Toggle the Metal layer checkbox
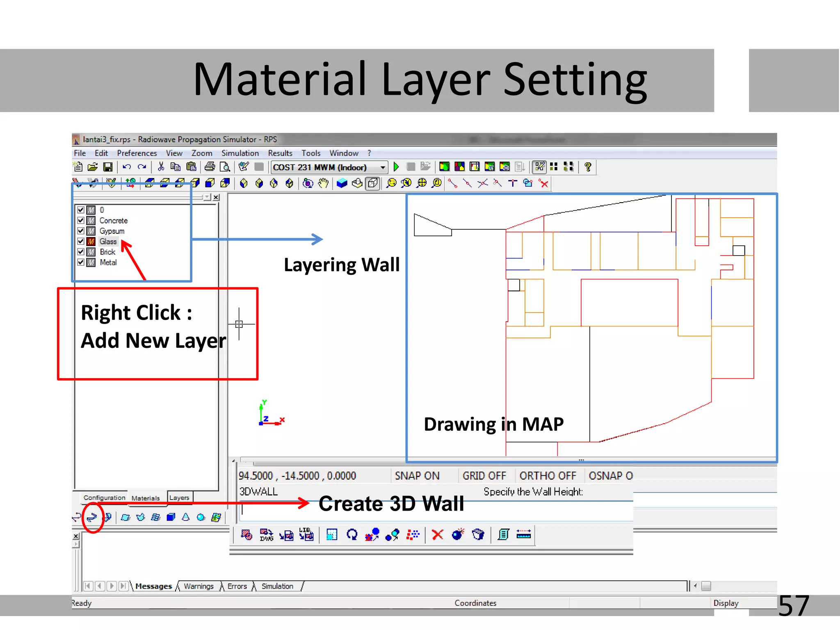This screenshot has height=630, width=840. click(x=81, y=262)
